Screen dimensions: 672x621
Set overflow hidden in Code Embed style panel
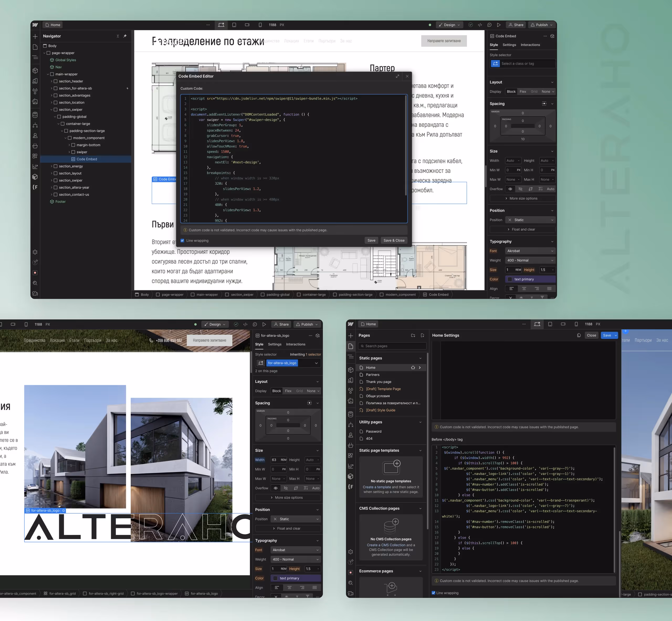(x=521, y=189)
